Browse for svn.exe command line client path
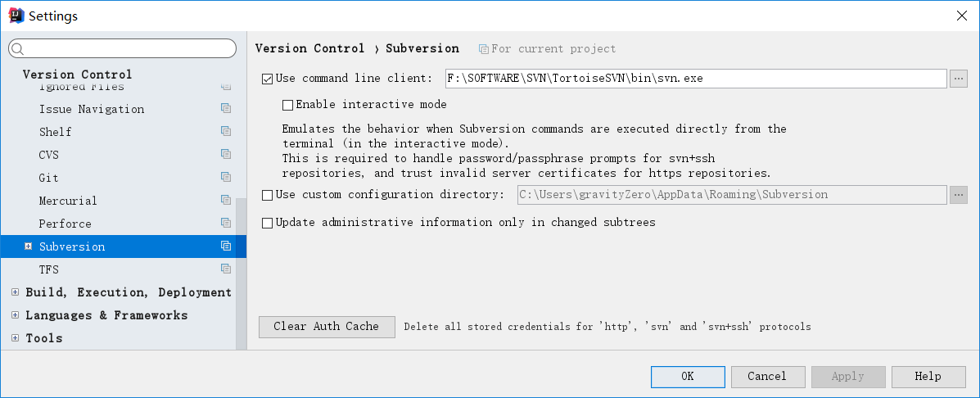Screen dimensions: 980x398 tap(959, 79)
